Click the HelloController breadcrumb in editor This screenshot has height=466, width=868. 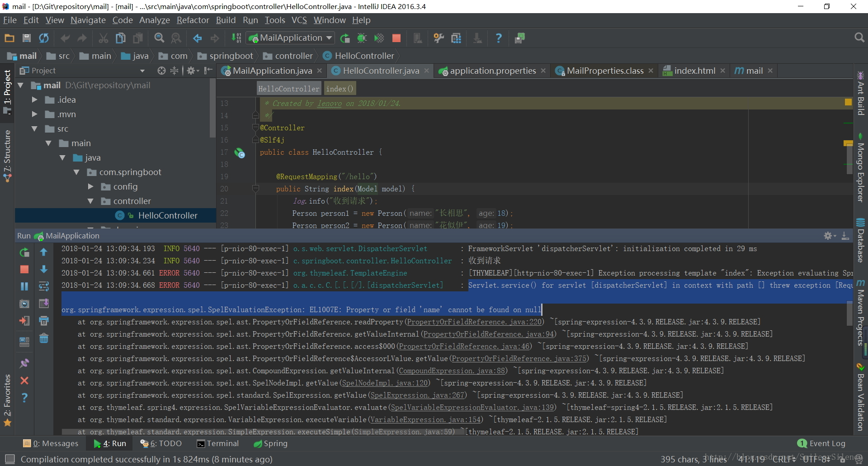(288, 89)
